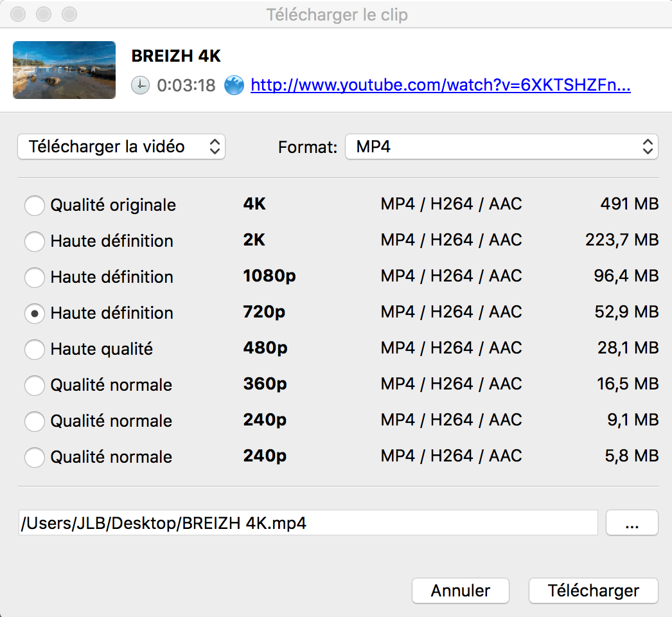This screenshot has height=617, width=672.
Task: Minimize the Télécharger le clip window
Action: click(x=43, y=14)
